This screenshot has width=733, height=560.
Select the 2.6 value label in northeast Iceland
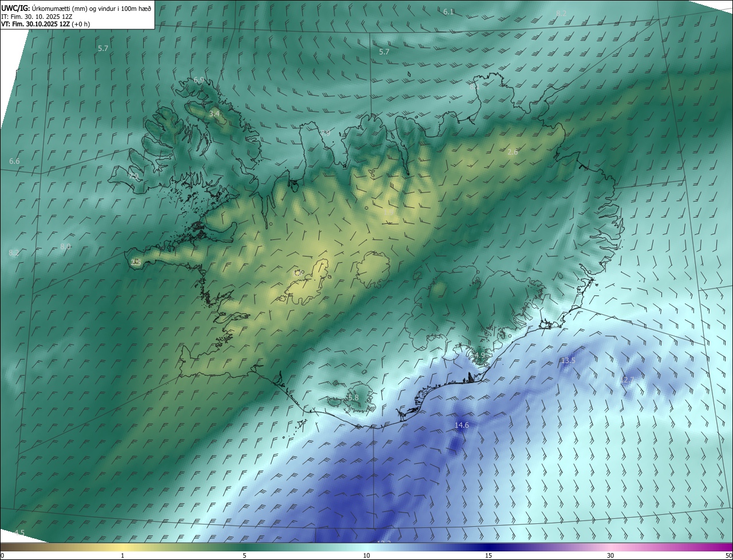513,152
